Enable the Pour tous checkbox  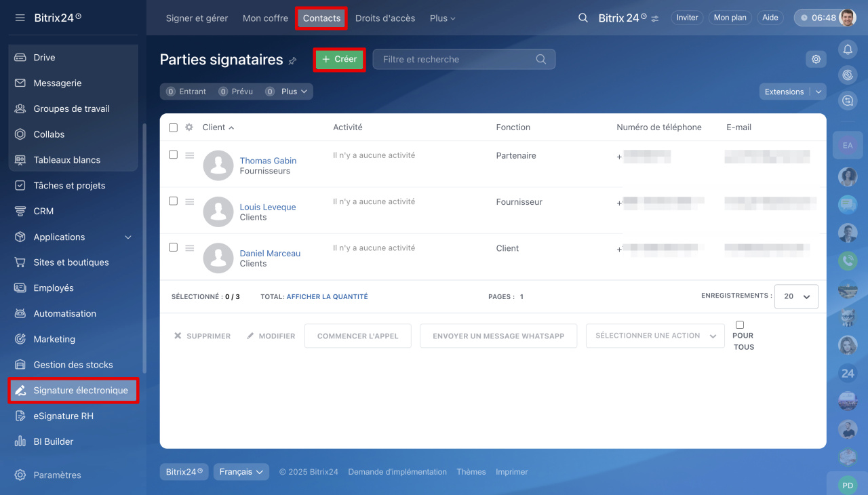coord(740,325)
